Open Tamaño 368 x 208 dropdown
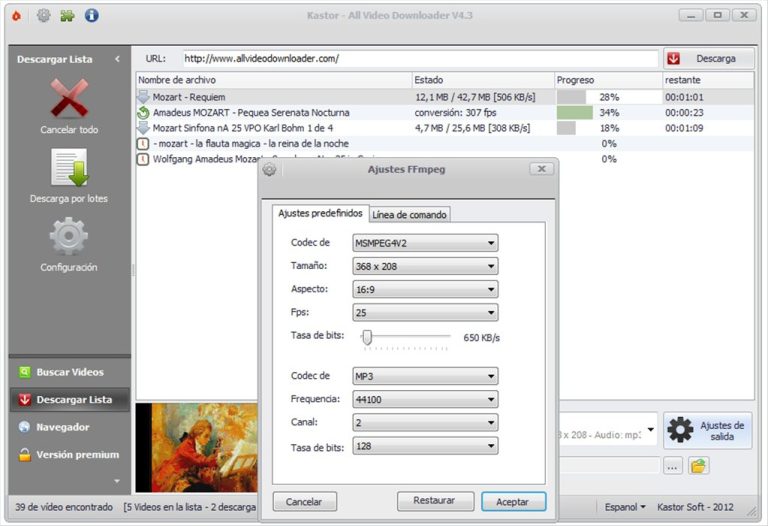 pyautogui.click(x=425, y=266)
